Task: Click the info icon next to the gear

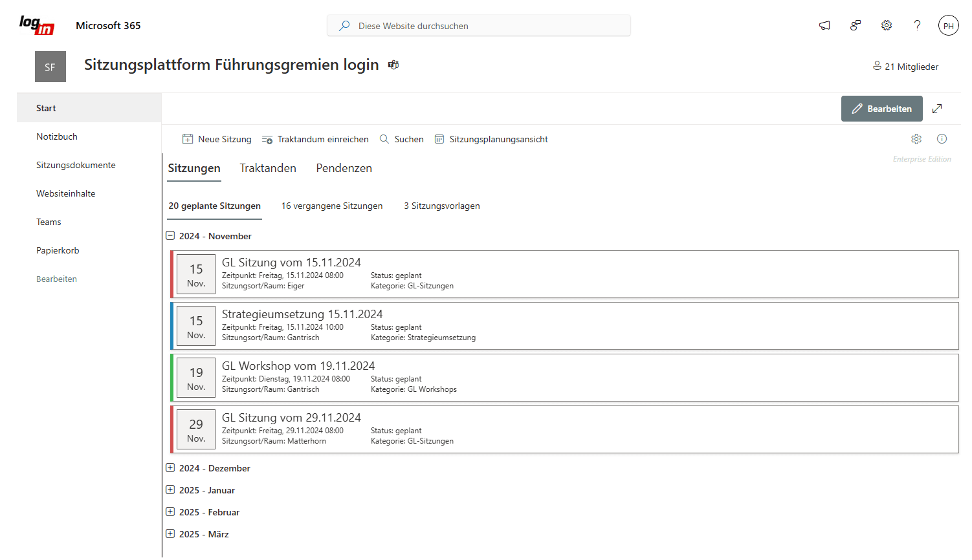Action: [942, 138]
